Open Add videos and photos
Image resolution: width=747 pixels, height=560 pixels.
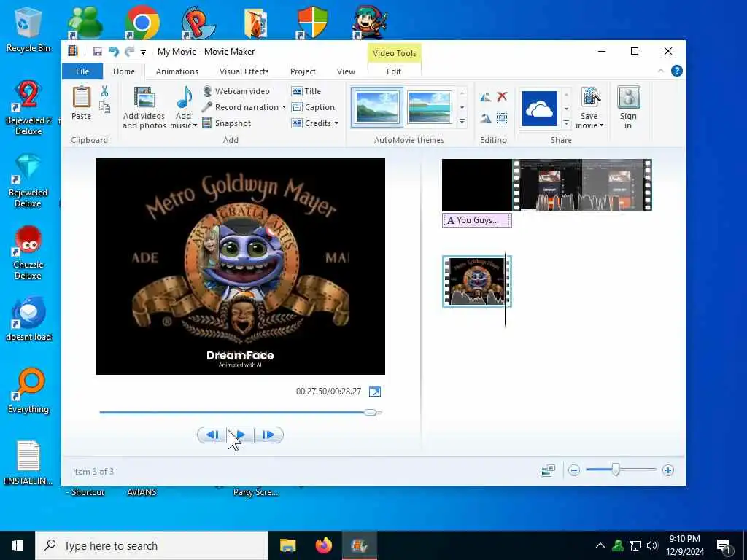click(144, 108)
